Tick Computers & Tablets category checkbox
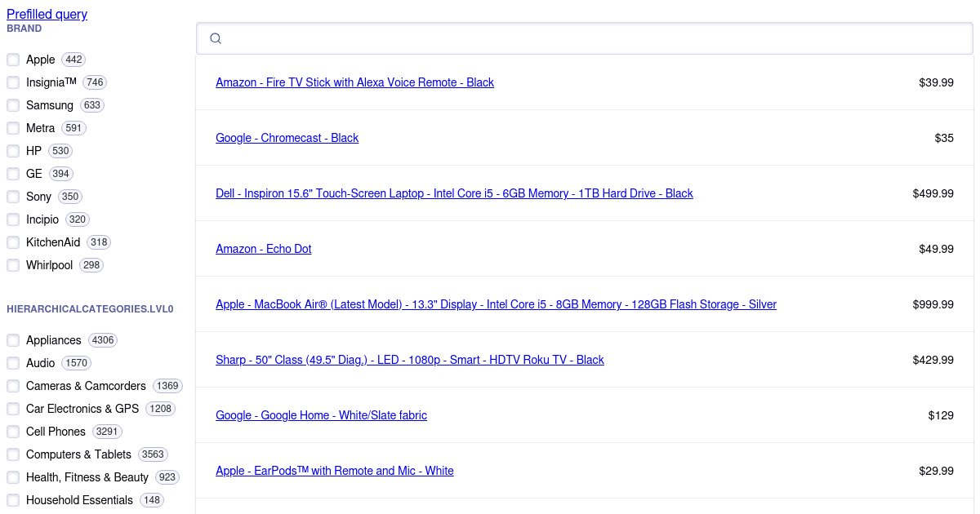This screenshot has height=514, width=980. click(x=13, y=454)
